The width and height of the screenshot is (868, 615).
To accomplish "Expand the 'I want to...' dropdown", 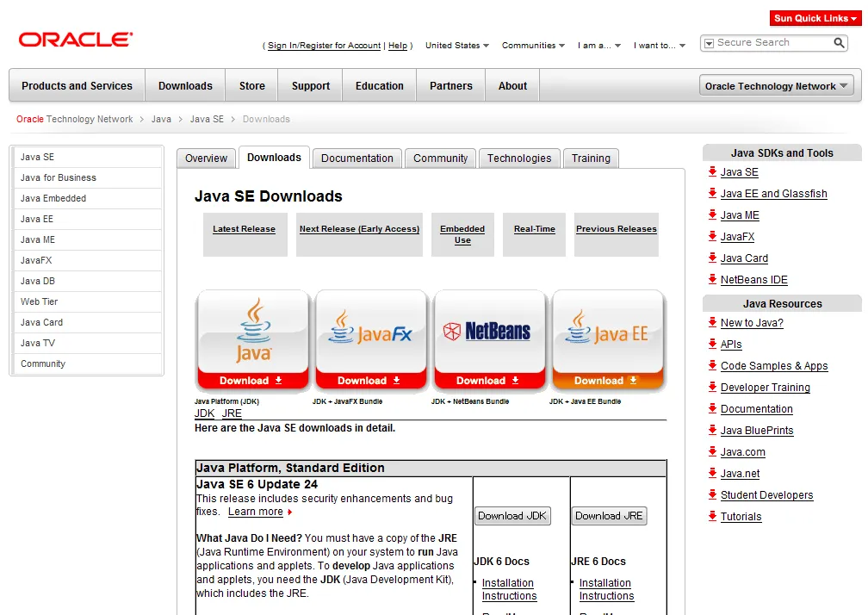I will coord(660,46).
